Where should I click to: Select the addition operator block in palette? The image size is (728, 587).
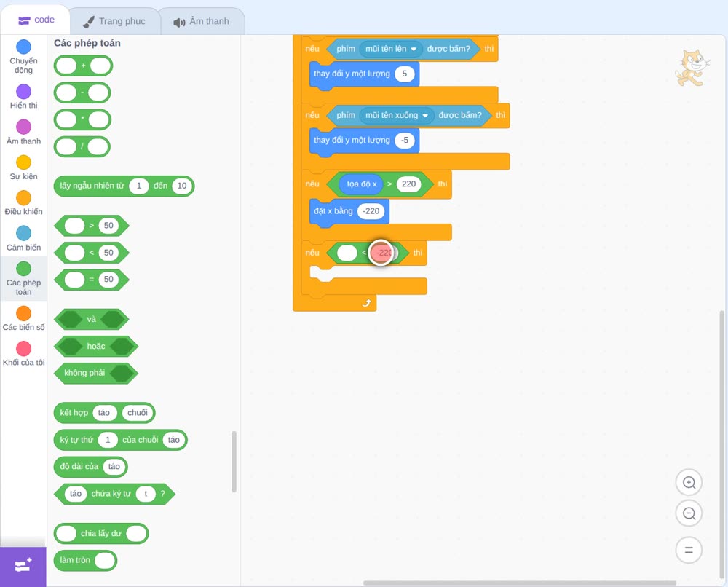click(x=83, y=66)
